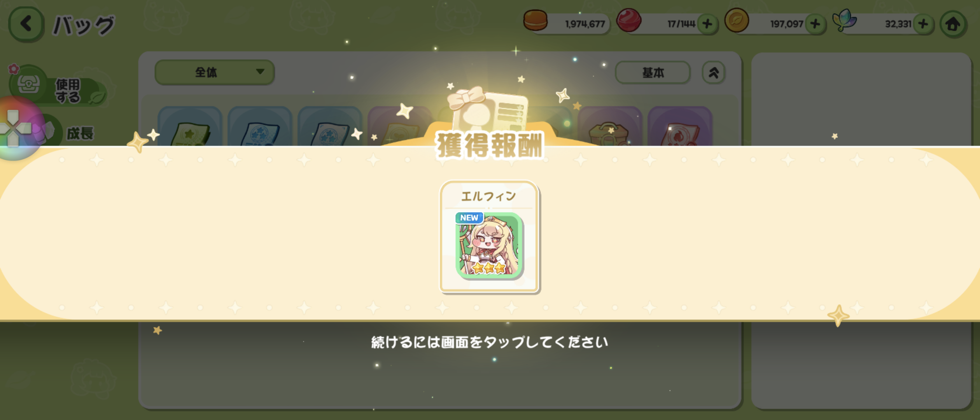Select the エルフィン reward card
The width and height of the screenshot is (980, 420).
pyautogui.click(x=489, y=237)
